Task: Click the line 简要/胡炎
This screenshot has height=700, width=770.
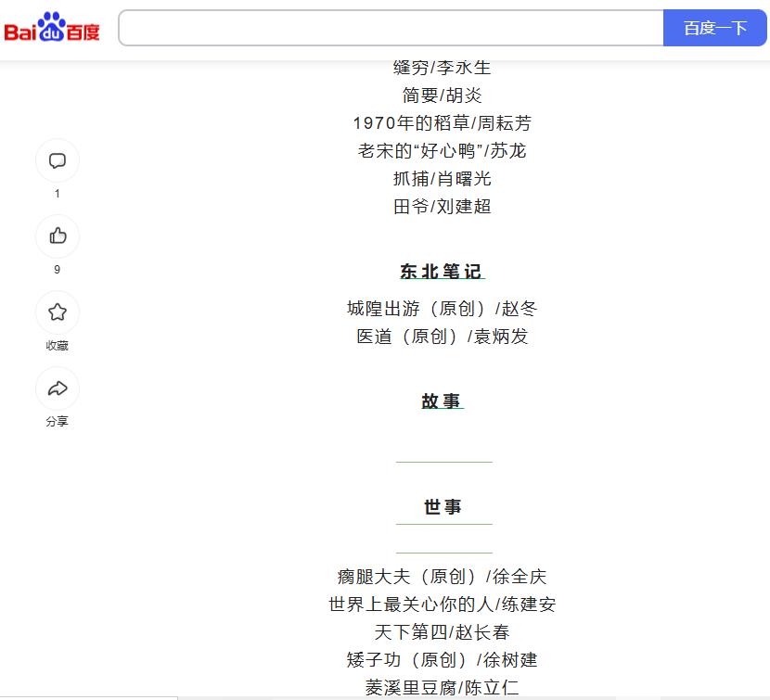Action: point(442,95)
